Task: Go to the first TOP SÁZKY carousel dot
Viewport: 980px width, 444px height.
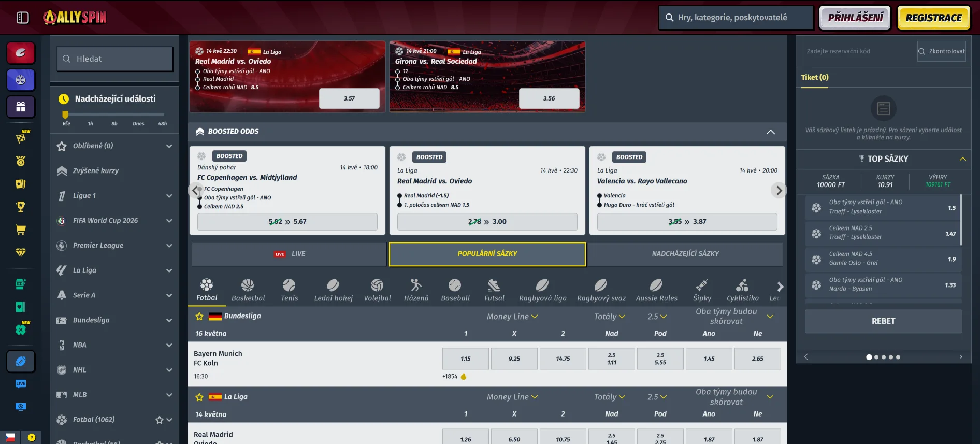Action: click(x=869, y=357)
